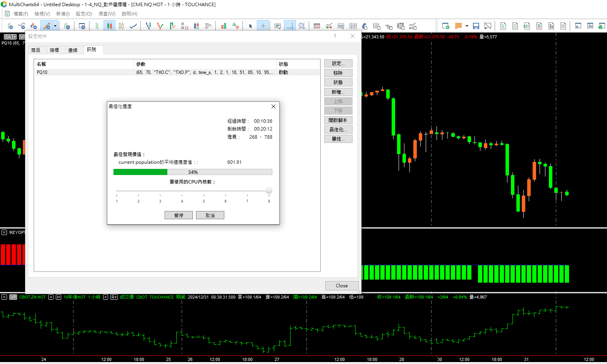
Task: Toggle the VP button on CBOT.ZN chart
Action: [13, 297]
